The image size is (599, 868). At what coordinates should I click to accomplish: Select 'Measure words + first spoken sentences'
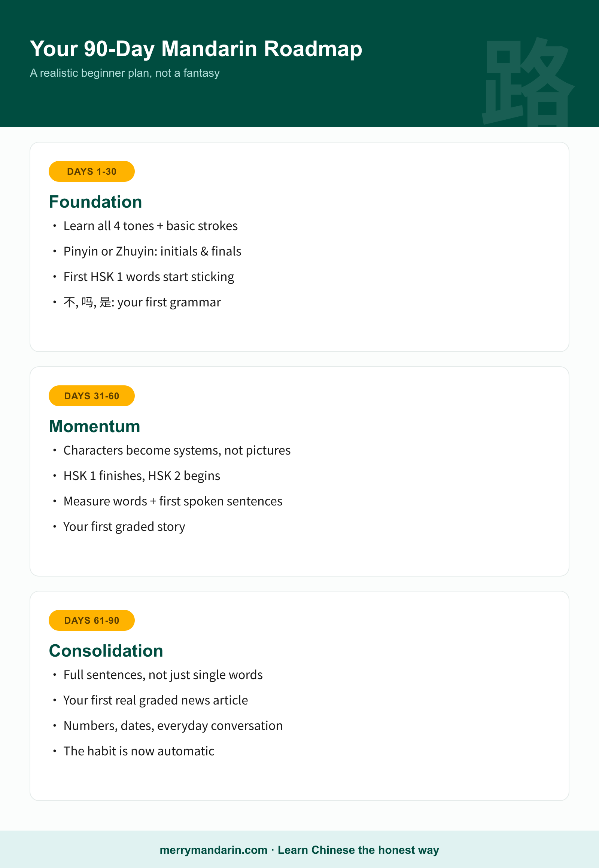pyautogui.click(x=173, y=501)
